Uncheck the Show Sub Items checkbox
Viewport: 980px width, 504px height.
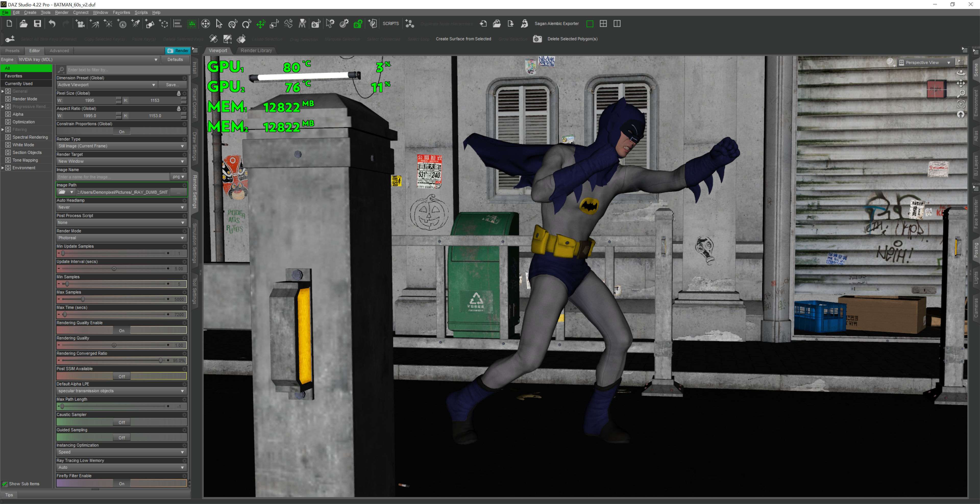click(5, 484)
